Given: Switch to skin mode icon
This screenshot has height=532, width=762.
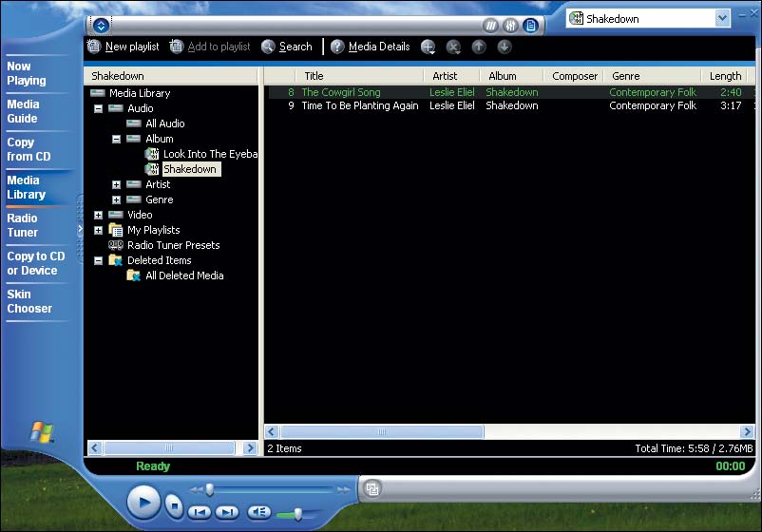Looking at the screenshot, I should pyautogui.click(x=372, y=488).
